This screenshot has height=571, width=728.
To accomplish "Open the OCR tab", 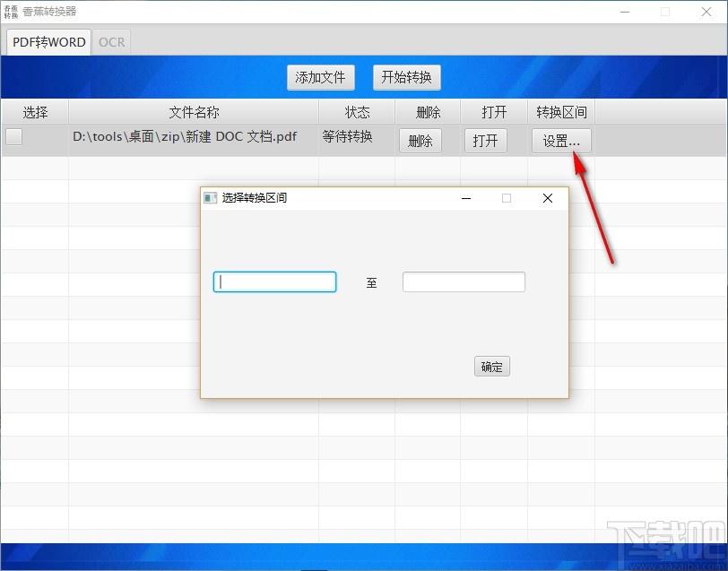I will 111,42.
